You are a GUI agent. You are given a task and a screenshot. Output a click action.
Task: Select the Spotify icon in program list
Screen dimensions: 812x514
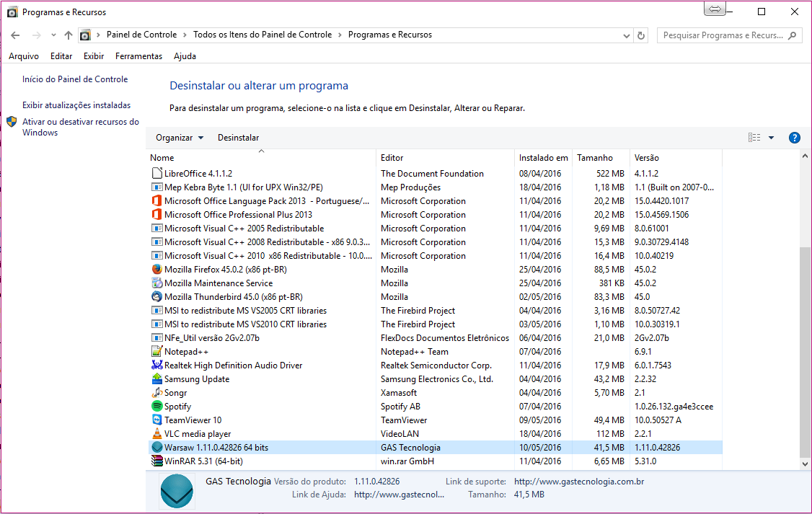tap(157, 407)
